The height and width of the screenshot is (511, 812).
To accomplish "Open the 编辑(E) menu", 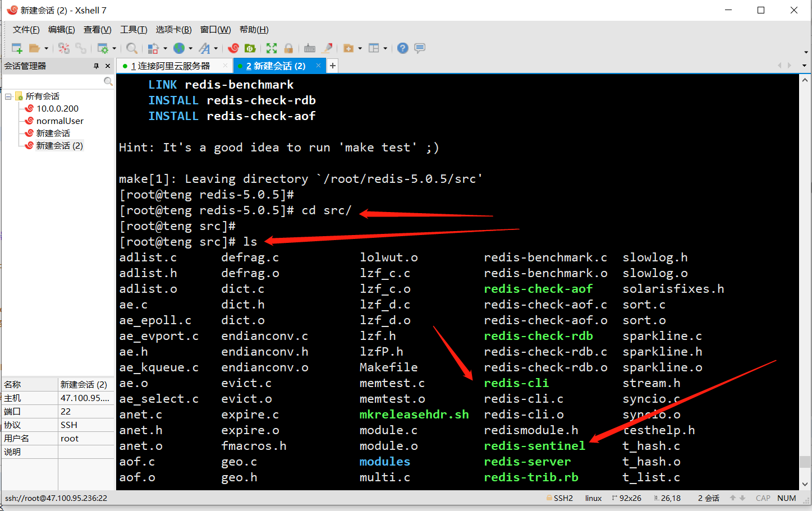I will pyautogui.click(x=61, y=30).
